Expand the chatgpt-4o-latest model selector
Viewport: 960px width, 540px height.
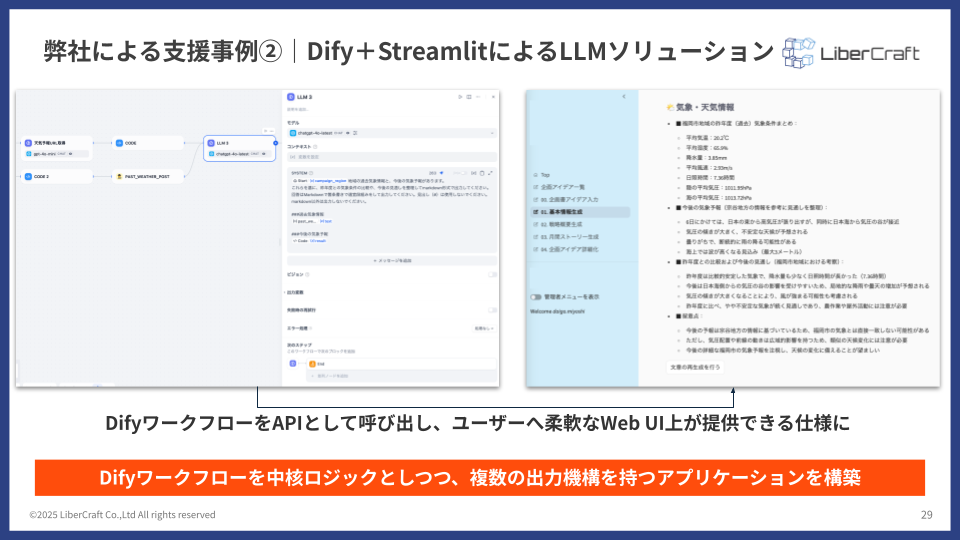pyautogui.click(x=392, y=133)
